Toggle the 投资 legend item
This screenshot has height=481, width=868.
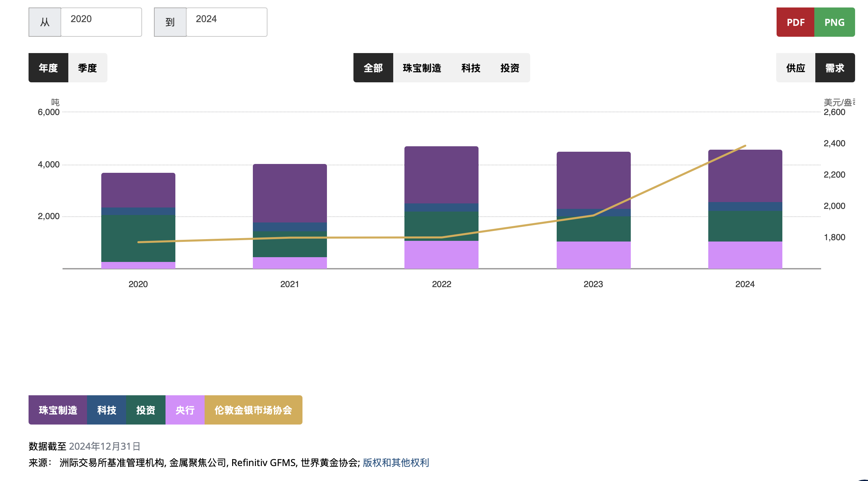tap(145, 410)
